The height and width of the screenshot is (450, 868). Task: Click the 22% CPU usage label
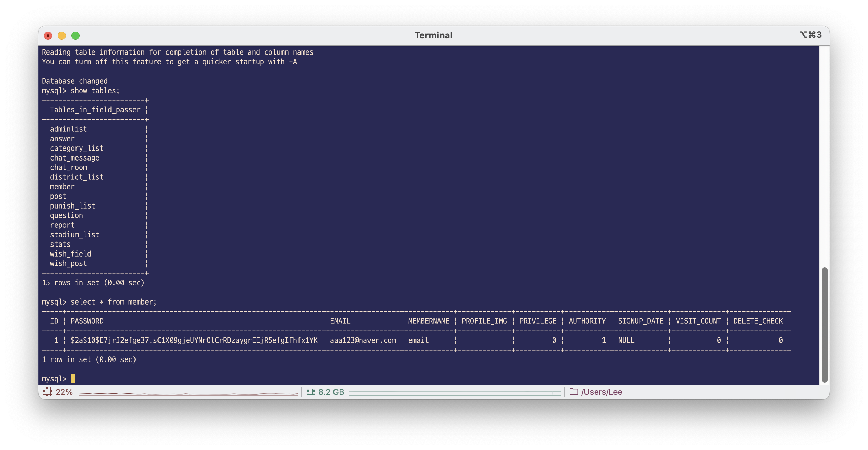coord(64,392)
